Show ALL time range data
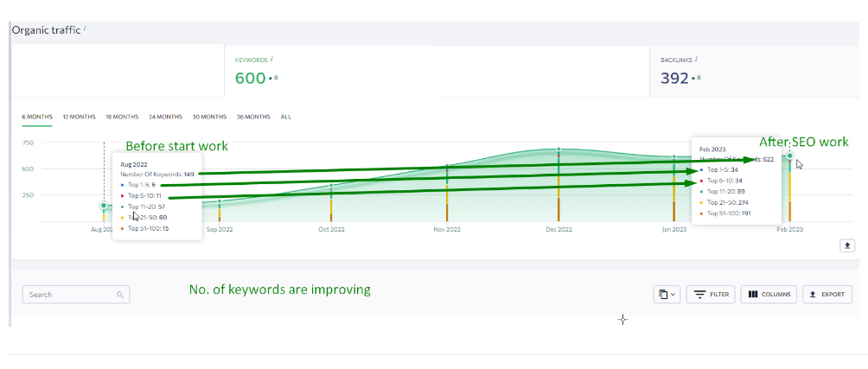 coord(286,117)
